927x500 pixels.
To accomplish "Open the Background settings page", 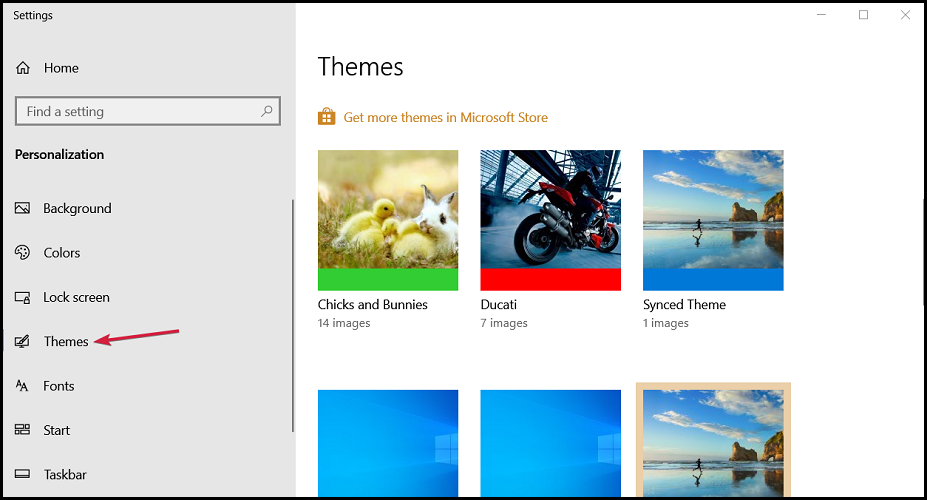I will coord(77,208).
